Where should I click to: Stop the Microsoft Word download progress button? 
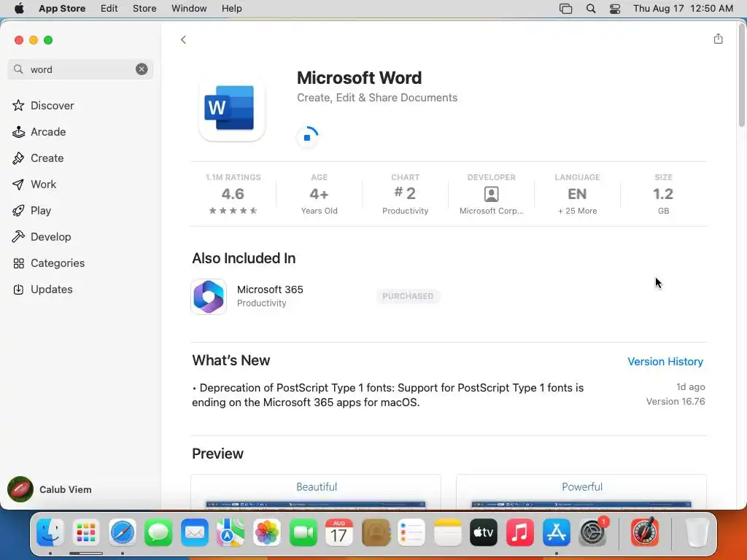pos(307,138)
